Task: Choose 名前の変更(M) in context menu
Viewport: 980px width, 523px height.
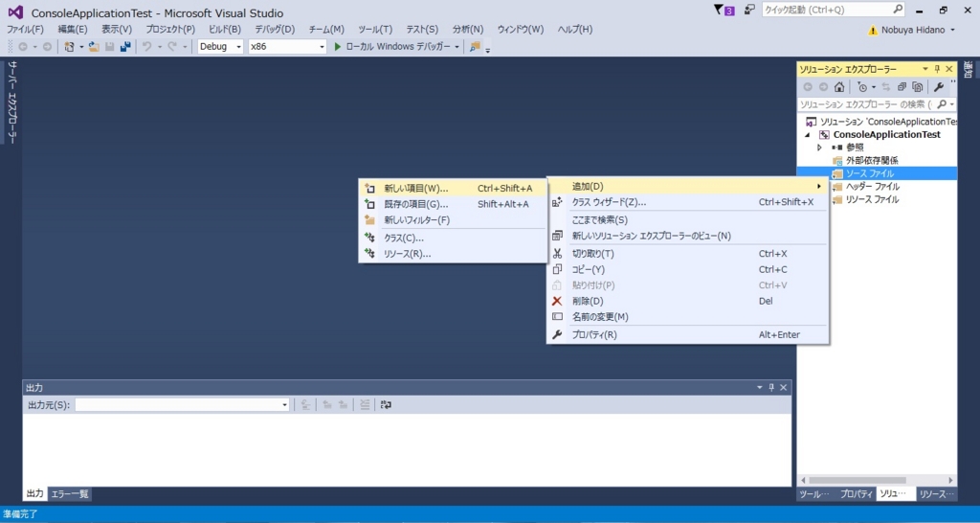Action: [x=687, y=317]
